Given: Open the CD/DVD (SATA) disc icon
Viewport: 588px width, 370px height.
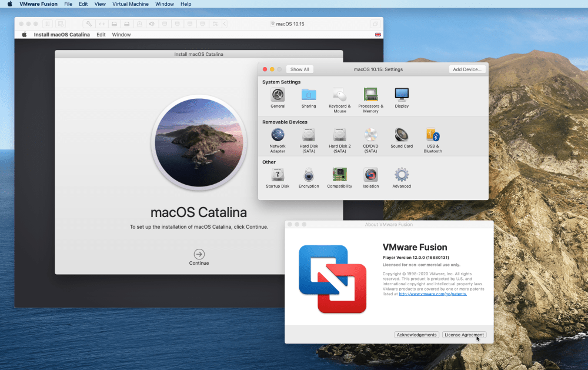Looking at the screenshot, I should (370, 135).
